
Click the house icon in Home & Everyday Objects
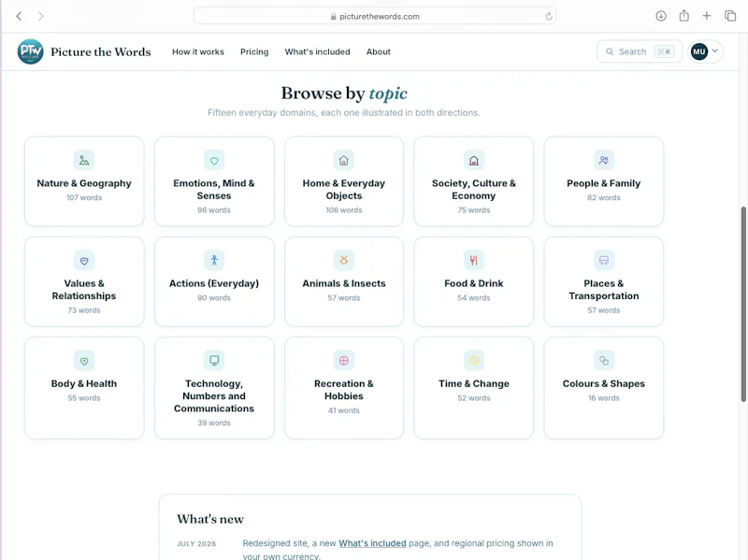coord(344,160)
